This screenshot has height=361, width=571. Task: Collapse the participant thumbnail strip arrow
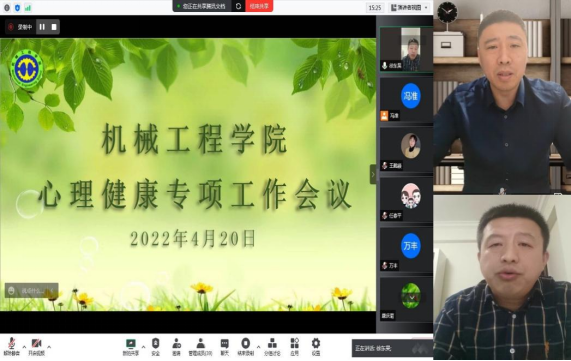click(373, 174)
